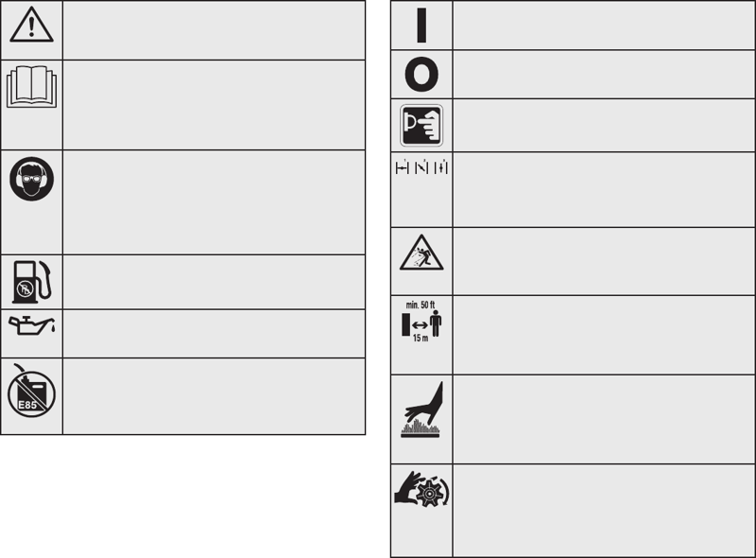Select the choke lever positions icon
Image resolution: width=756 pixels, height=558 pixels.
[421, 167]
